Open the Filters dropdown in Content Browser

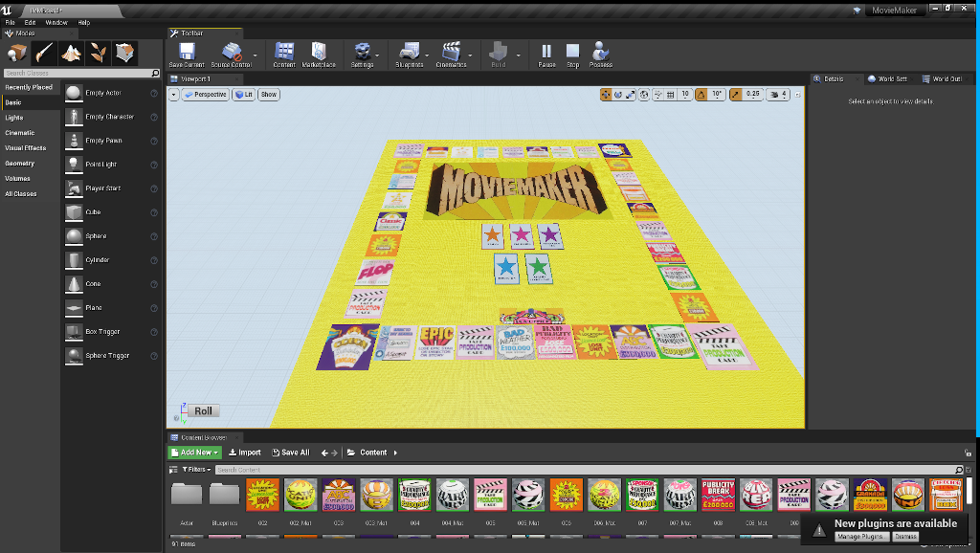(196, 469)
